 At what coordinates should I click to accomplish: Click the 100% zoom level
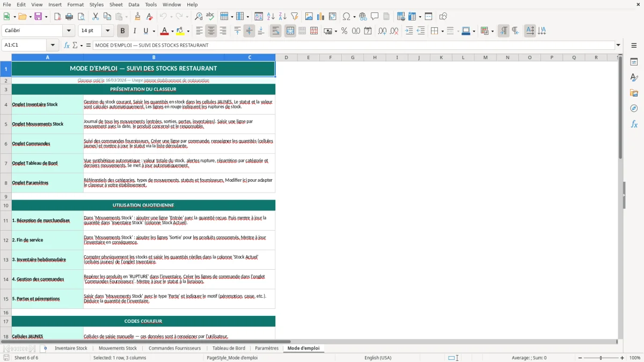tap(635, 358)
